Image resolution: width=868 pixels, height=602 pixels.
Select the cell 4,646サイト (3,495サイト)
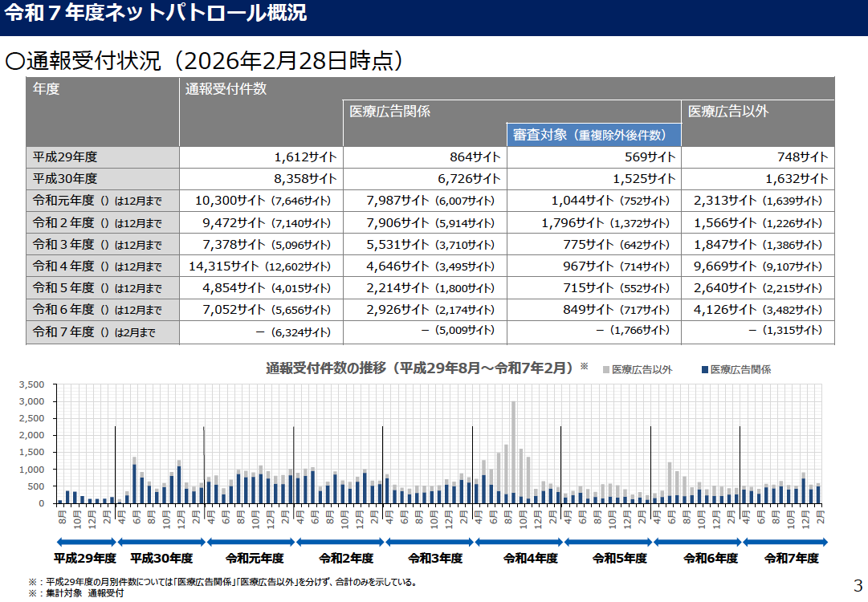(x=425, y=266)
